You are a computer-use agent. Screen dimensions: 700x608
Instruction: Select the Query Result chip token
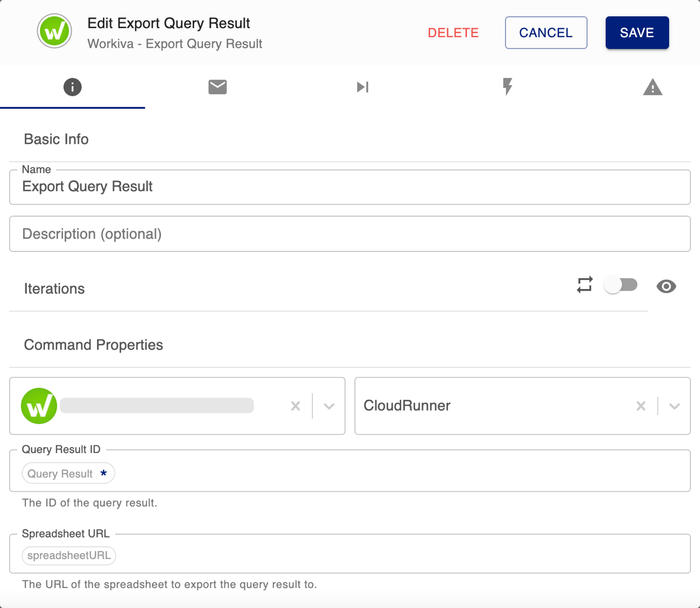click(68, 473)
